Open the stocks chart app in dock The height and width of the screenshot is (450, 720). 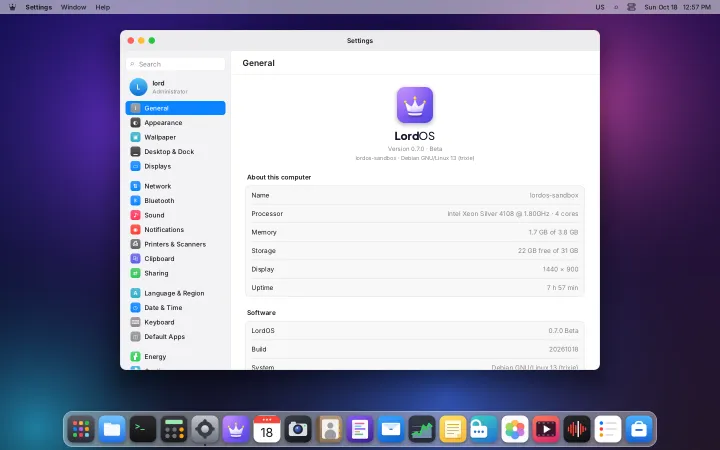pyautogui.click(x=422, y=429)
